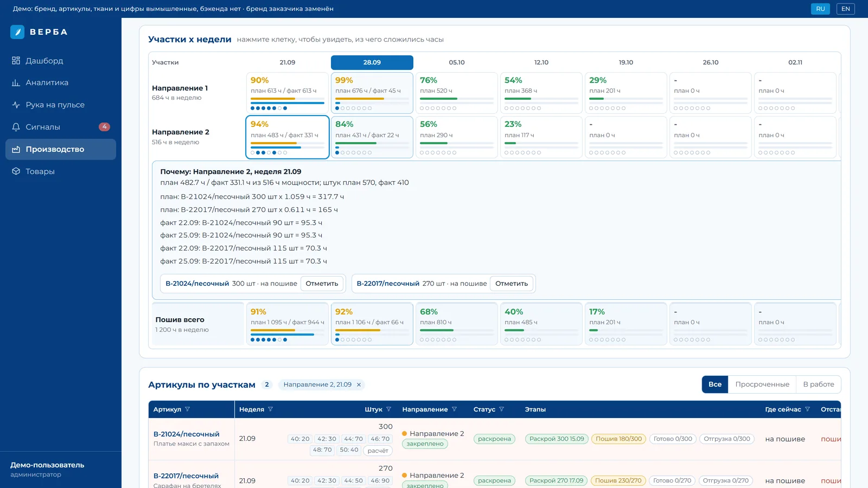
Task: Click the расчёт size chip
Action: (x=378, y=451)
